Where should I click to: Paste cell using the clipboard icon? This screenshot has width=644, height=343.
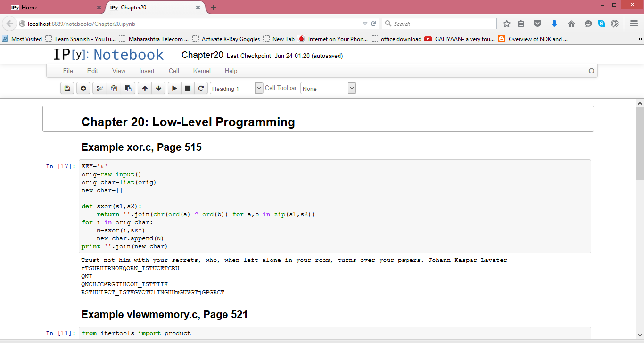pyautogui.click(x=128, y=88)
